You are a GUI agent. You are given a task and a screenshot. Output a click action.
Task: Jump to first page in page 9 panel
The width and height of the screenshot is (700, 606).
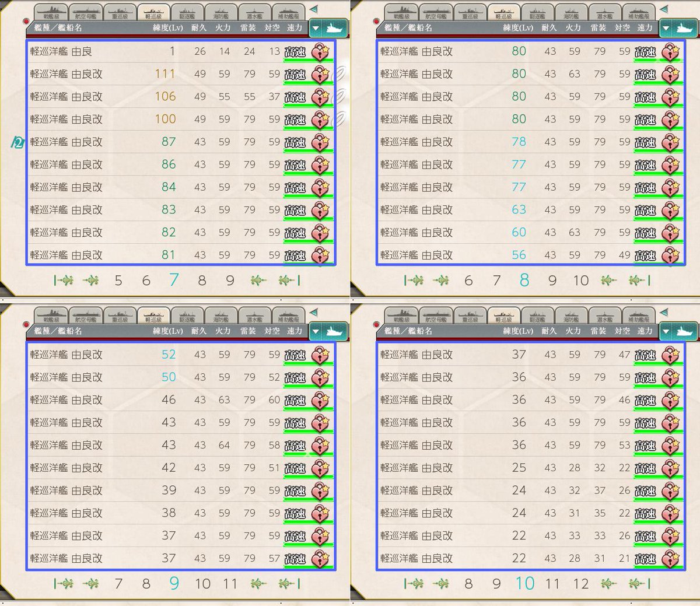pyautogui.click(x=64, y=583)
